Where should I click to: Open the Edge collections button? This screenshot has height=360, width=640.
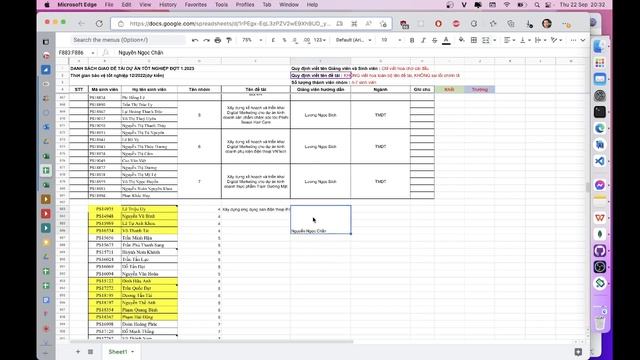point(511,24)
